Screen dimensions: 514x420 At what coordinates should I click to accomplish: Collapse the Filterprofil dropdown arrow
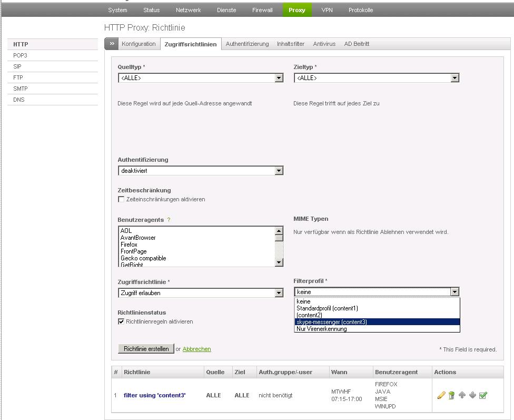454,292
